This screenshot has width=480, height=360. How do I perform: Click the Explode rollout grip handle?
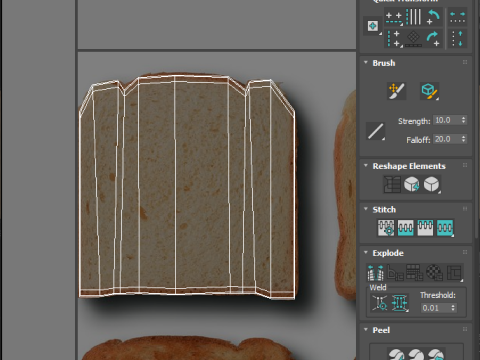465,252
